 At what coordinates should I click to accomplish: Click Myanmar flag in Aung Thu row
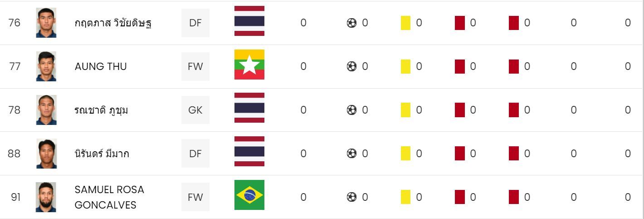coord(249,66)
